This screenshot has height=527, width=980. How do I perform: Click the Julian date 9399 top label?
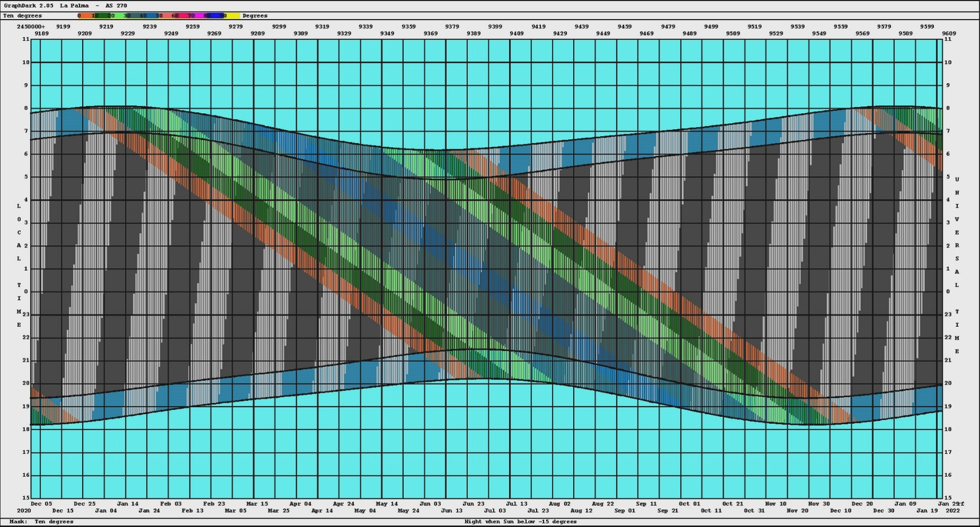click(x=495, y=26)
